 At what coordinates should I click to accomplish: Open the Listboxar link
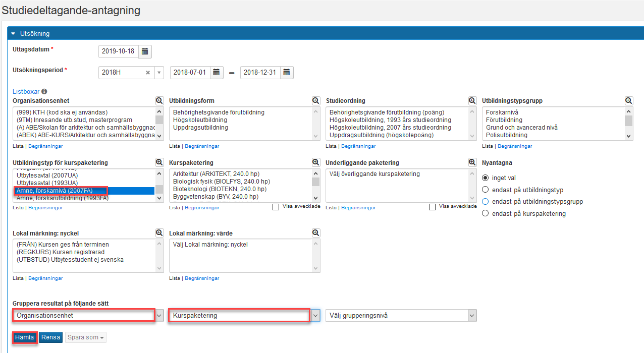click(26, 92)
